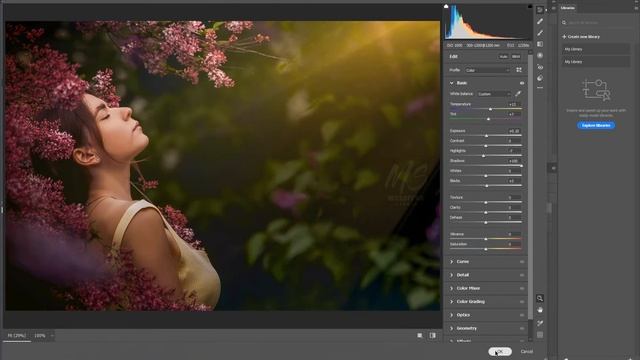
Task: Click the Auto button in Edit
Action: tap(503, 57)
